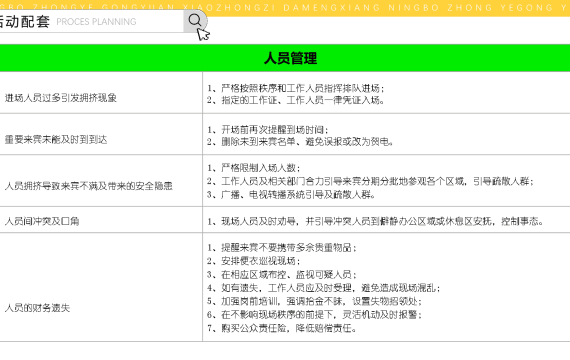This screenshot has width=570, height=360.
Task: Click line 严格限制入场人数
Action: 254,168
